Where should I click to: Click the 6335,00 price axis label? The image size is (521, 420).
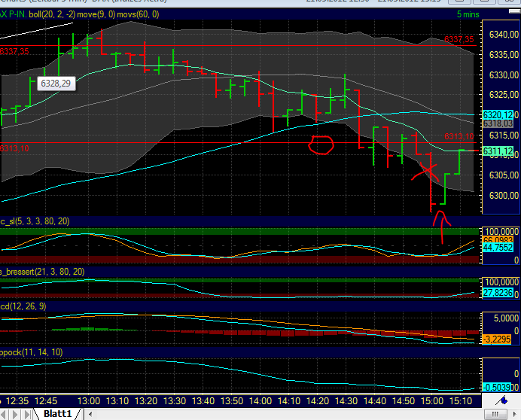pos(504,54)
